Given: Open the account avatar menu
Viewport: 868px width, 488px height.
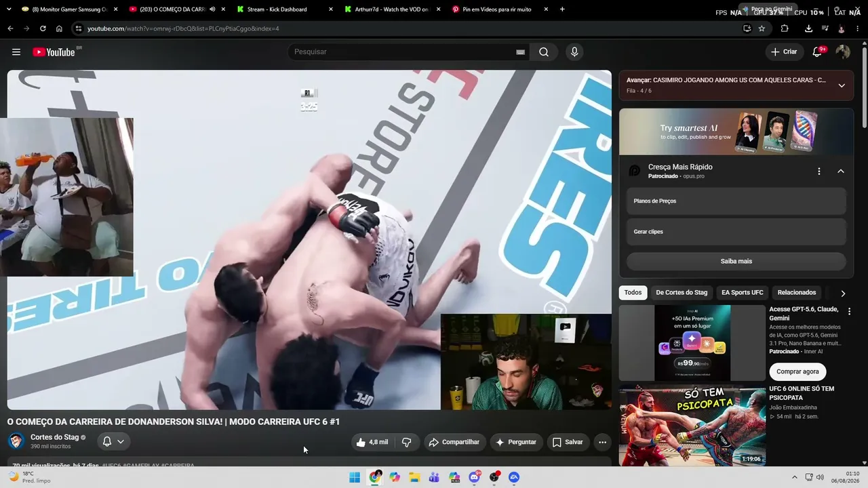Looking at the screenshot, I should tap(843, 52).
